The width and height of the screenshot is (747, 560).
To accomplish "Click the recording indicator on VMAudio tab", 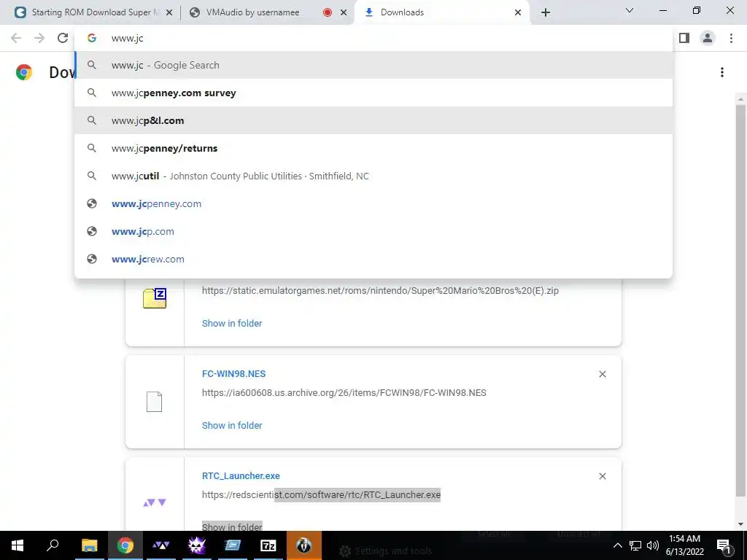I will (328, 13).
